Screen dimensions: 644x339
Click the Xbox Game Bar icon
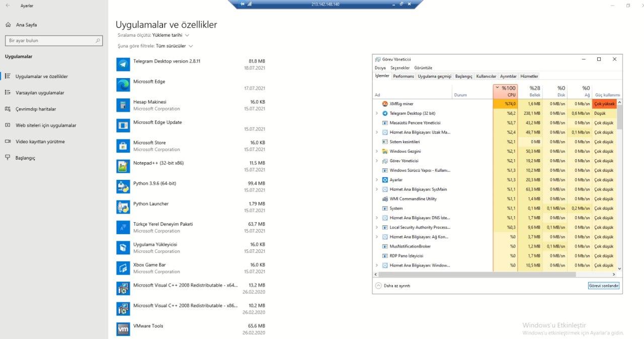click(x=123, y=268)
